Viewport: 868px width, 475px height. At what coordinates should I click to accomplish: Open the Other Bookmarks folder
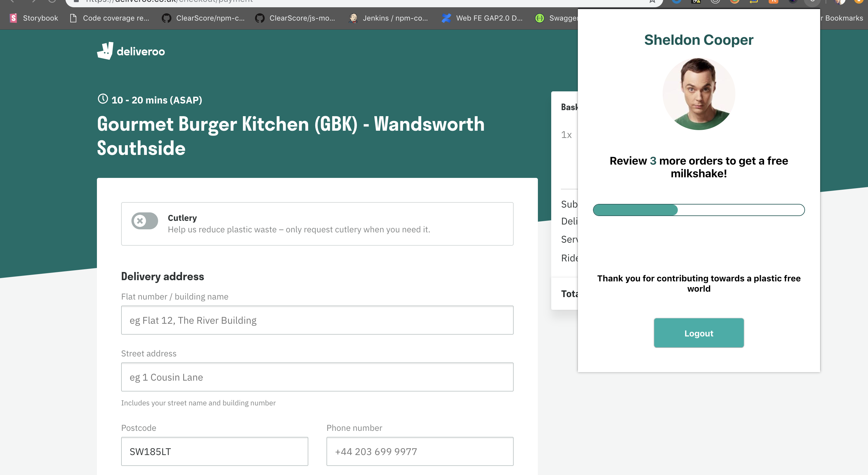(x=842, y=18)
